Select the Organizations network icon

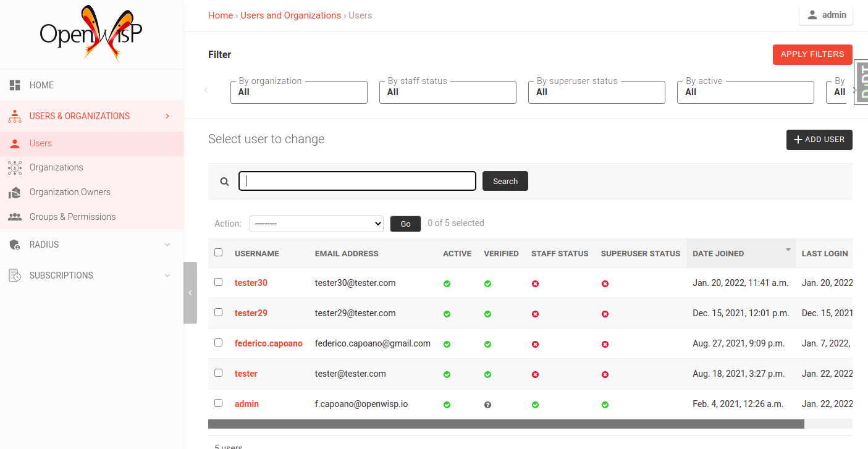click(x=15, y=167)
